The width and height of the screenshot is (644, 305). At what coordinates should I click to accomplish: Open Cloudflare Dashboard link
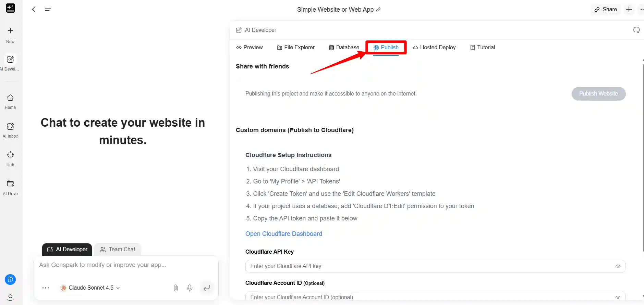tap(283, 234)
